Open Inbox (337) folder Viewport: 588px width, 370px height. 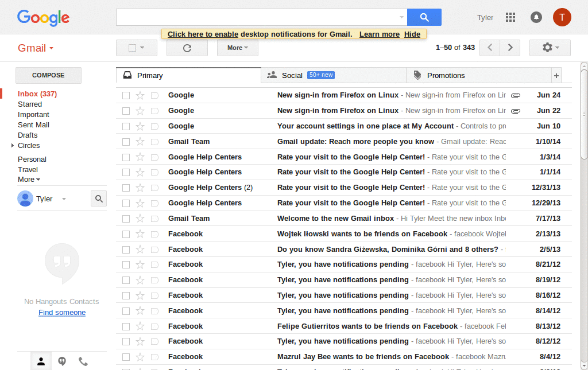37,94
